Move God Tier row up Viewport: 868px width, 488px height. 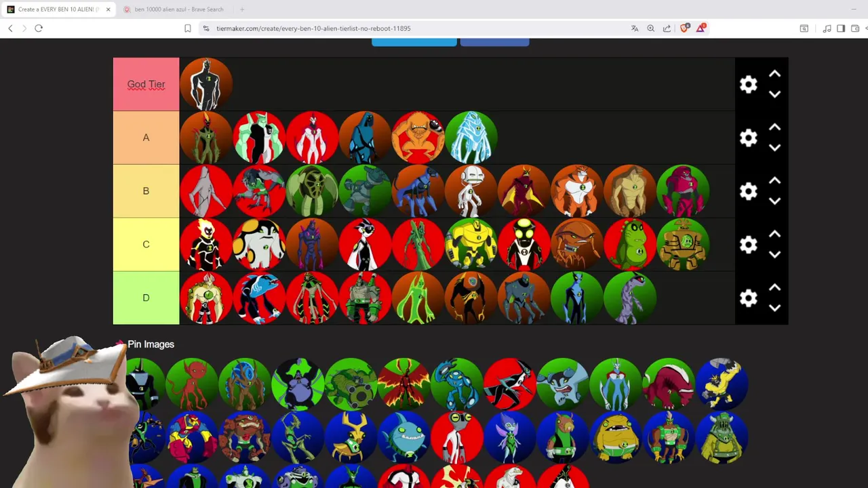click(x=774, y=74)
